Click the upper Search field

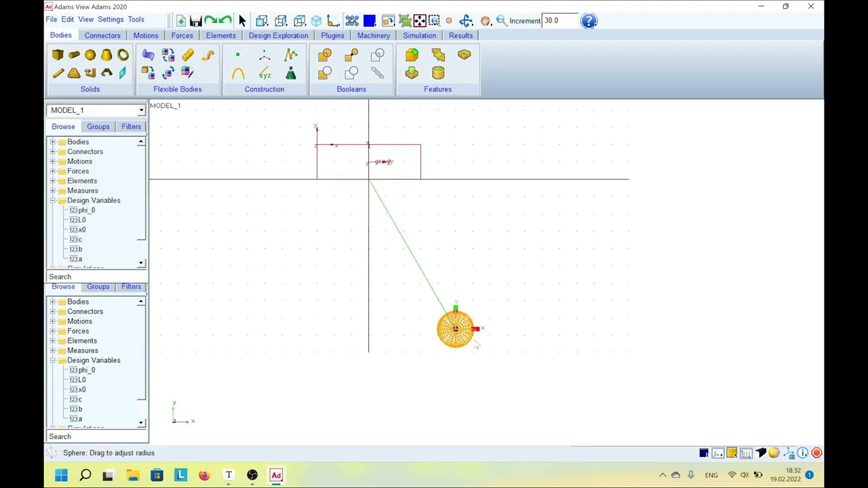coord(97,277)
